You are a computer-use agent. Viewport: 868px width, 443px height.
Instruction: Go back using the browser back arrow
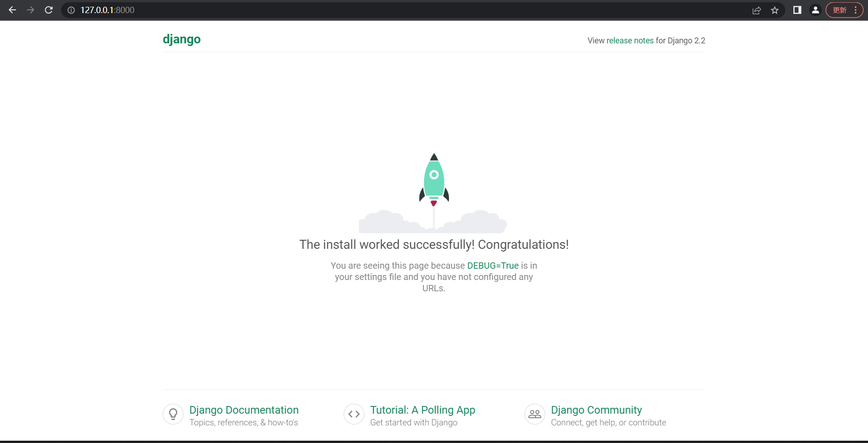pos(13,10)
